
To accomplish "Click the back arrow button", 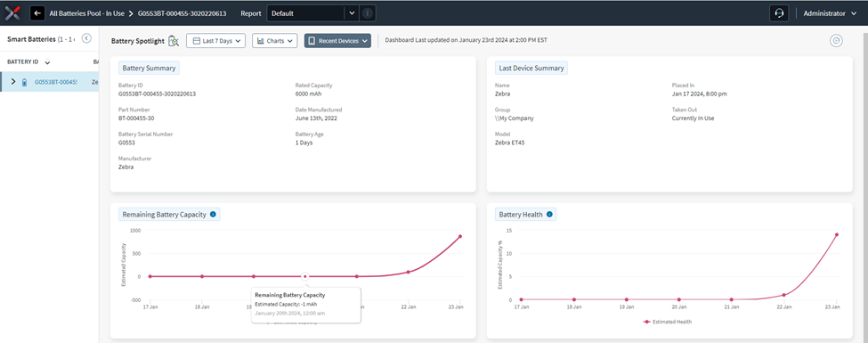I will (x=37, y=13).
